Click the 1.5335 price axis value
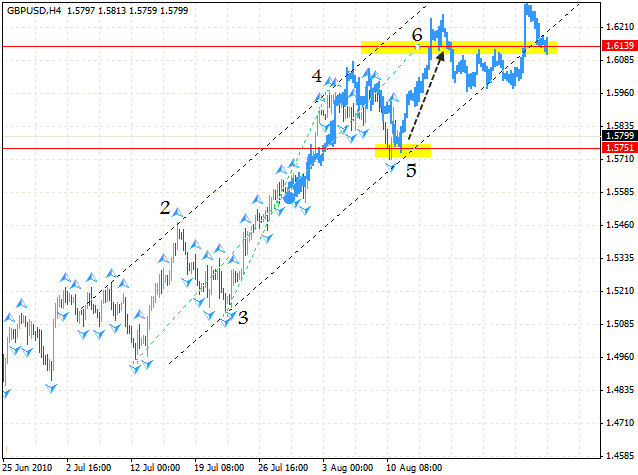 pyautogui.click(x=620, y=258)
